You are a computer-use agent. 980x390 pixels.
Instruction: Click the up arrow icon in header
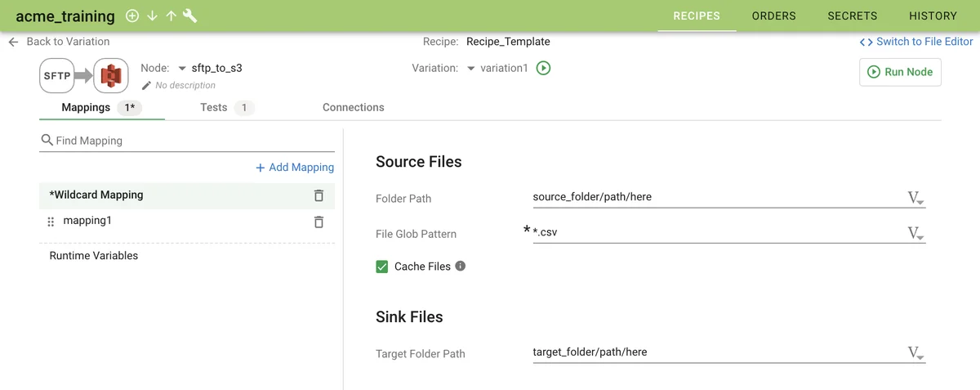click(x=171, y=16)
